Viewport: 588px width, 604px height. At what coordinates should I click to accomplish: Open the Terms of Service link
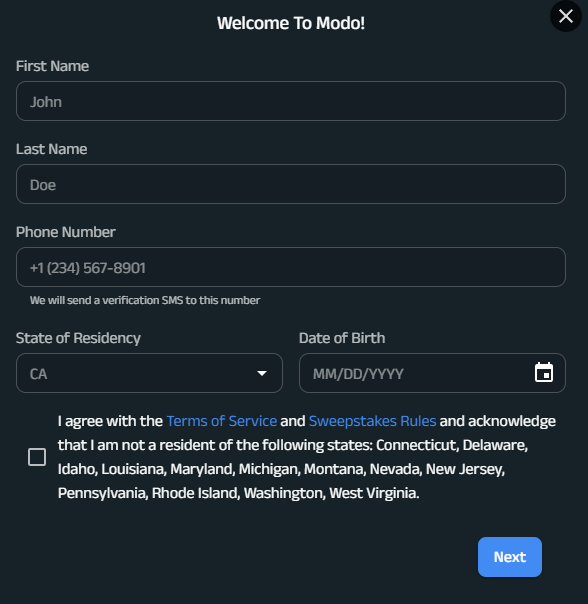coord(222,421)
